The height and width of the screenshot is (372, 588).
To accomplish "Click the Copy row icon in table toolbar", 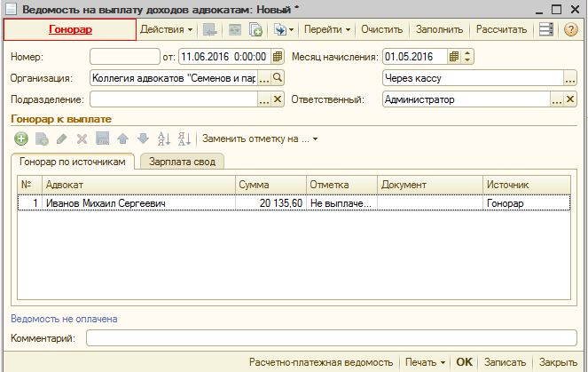I will pos(41,139).
